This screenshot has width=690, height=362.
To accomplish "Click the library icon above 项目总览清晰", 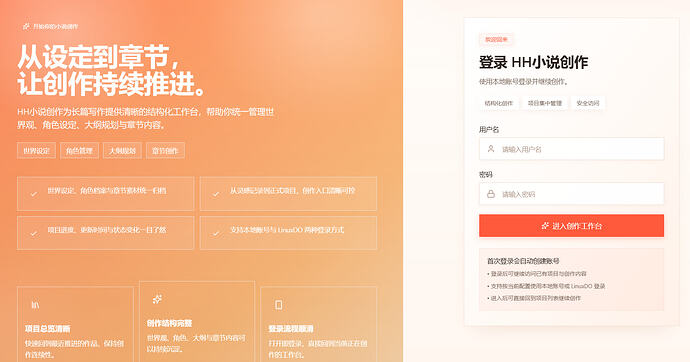I will coord(35,305).
